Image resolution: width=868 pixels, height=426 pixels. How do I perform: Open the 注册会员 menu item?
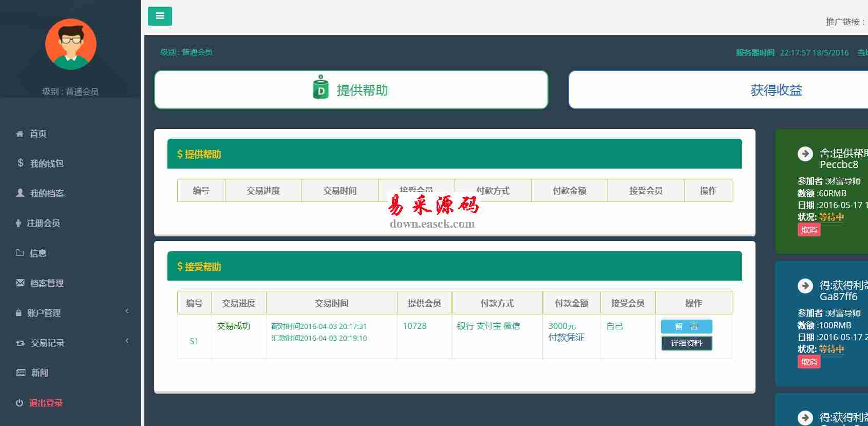pos(43,223)
